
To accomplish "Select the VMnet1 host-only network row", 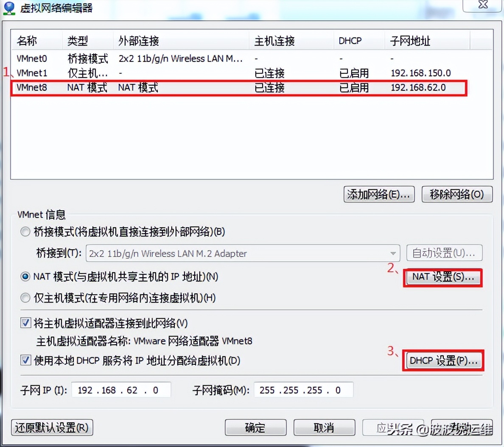I will click(170, 73).
